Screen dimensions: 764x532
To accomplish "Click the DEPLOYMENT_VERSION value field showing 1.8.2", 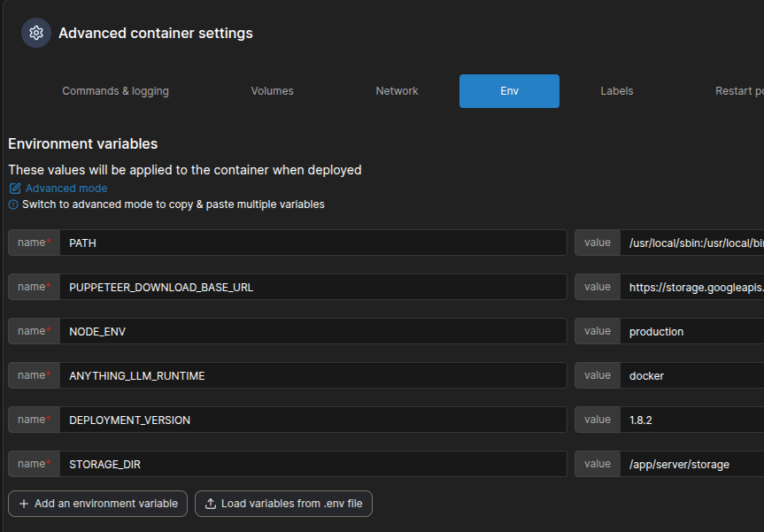I will 691,420.
